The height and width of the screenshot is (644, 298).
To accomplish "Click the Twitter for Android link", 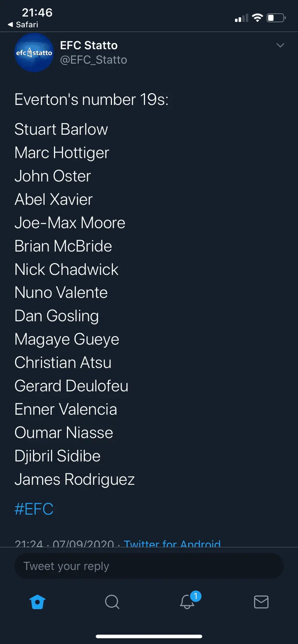I will [172, 543].
